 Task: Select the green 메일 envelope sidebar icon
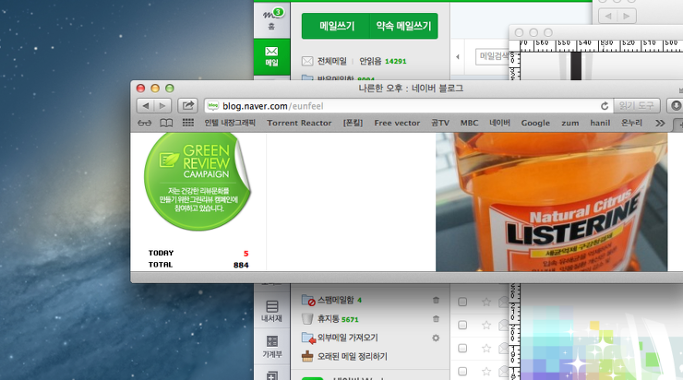[272, 57]
